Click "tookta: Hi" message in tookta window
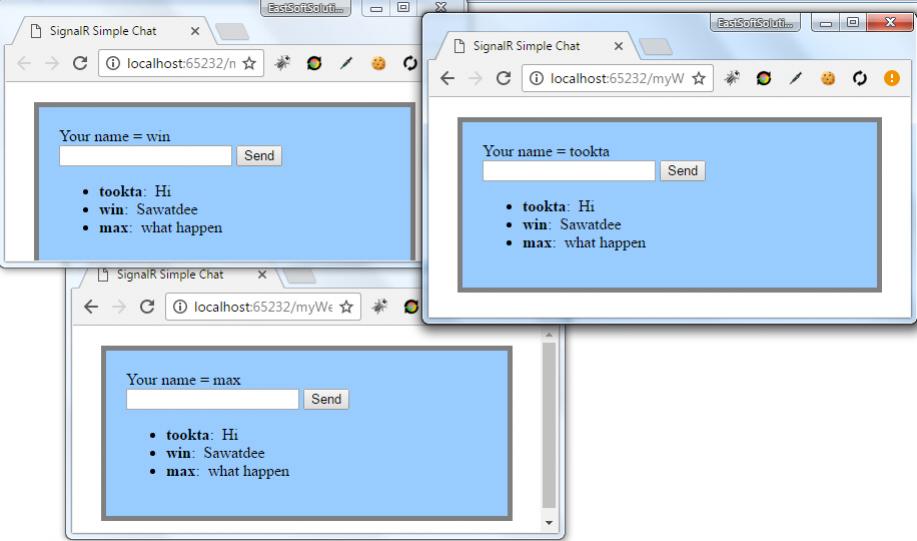 pyautogui.click(x=559, y=206)
